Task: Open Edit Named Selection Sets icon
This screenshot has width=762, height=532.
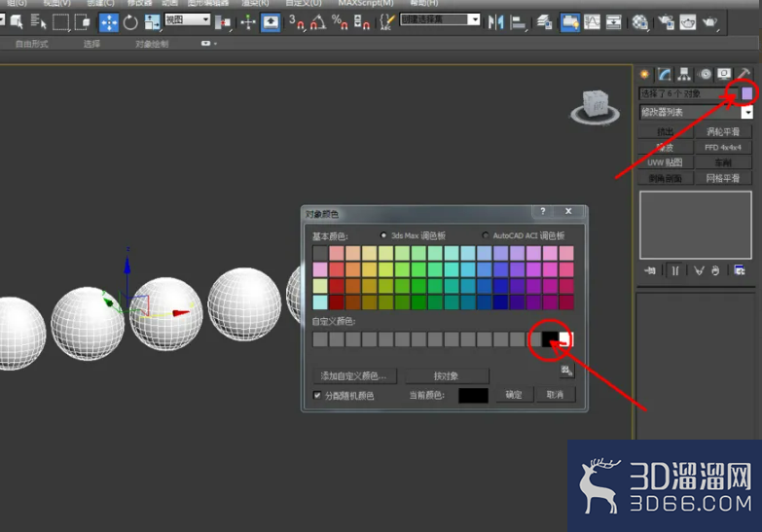Action: (x=386, y=22)
